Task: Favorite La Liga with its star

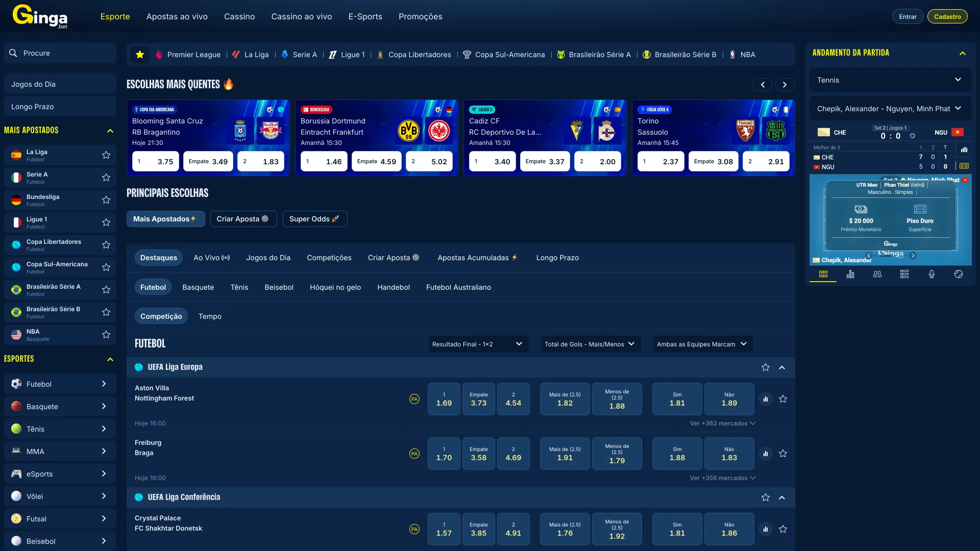Action: click(x=106, y=155)
